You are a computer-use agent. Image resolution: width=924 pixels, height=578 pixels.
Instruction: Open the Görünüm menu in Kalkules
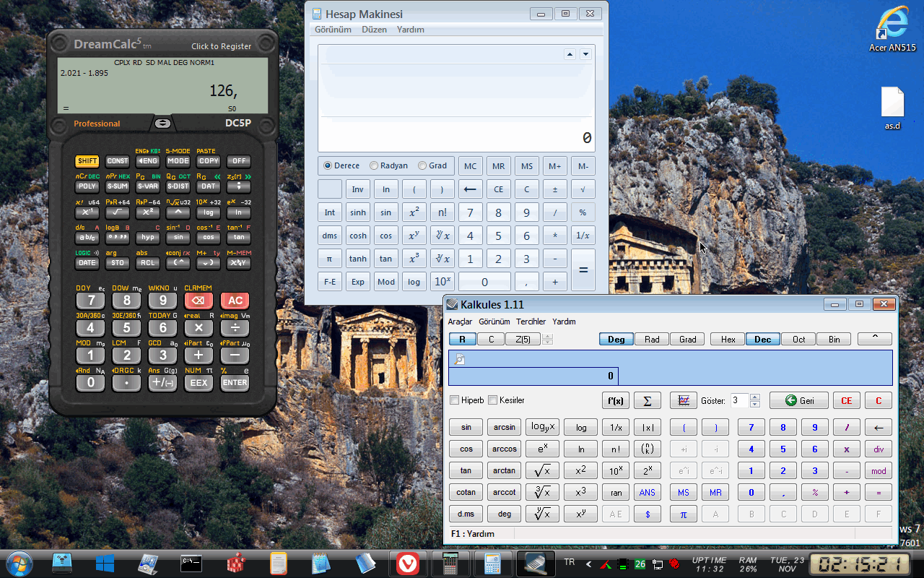[494, 322]
